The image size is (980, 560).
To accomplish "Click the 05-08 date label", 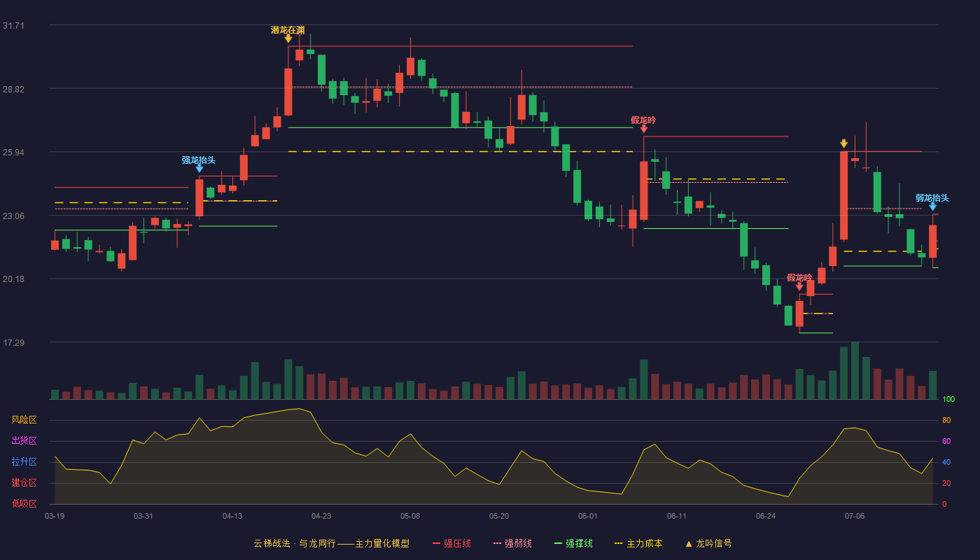I will [x=410, y=516].
